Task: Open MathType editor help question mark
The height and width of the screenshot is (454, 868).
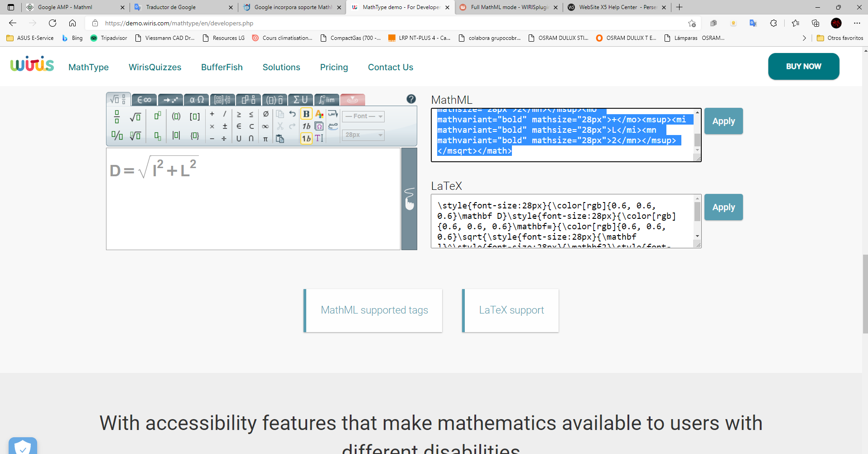Action: coord(411,99)
